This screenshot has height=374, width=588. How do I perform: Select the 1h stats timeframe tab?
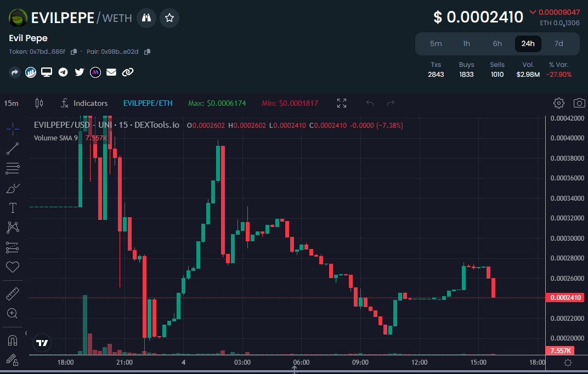coord(466,43)
